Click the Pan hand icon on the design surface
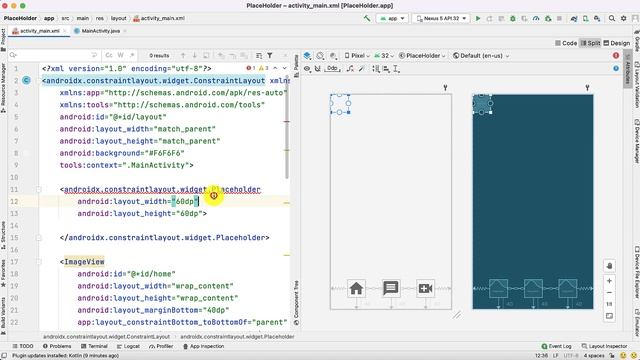Screen dimensions: 640x360 (609, 266)
